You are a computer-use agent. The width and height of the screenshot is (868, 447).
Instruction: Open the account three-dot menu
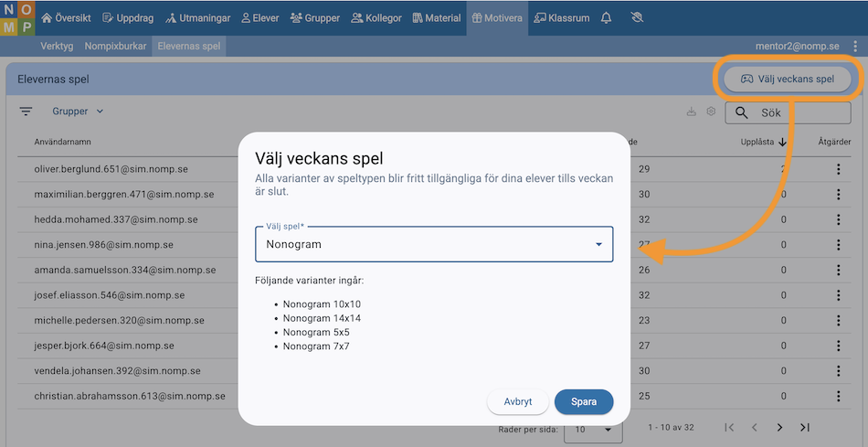[x=855, y=46]
